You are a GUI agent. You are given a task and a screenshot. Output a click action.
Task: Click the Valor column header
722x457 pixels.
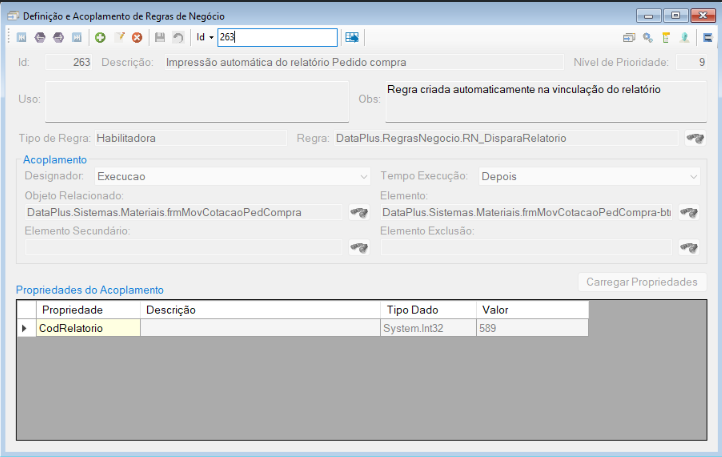tap(533, 310)
